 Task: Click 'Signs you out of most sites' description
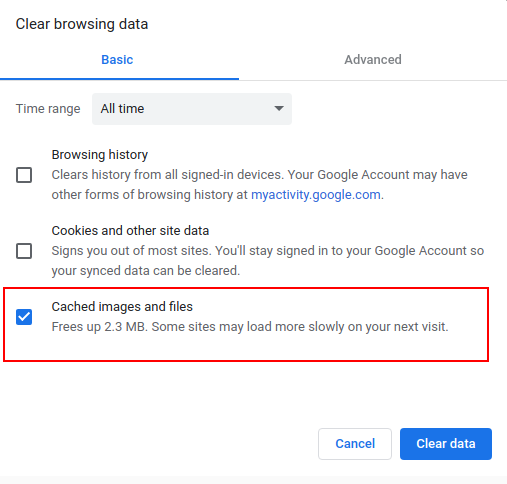268,261
